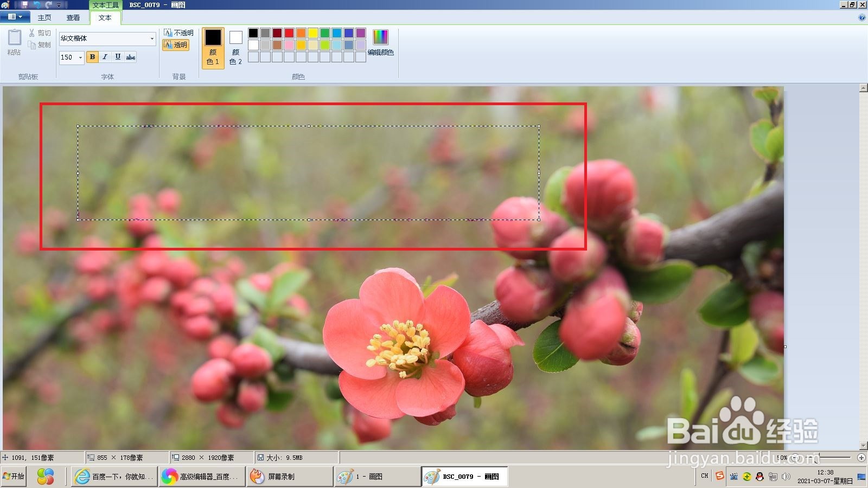This screenshot has width=868, height=488.
Task: Expand the Quick Access Toolbar customize arrow
Action: click(59, 5)
